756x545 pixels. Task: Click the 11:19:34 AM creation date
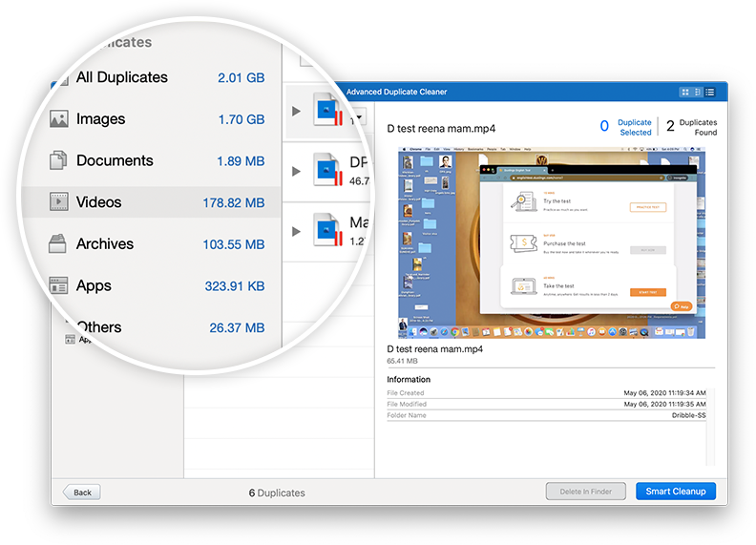pyautogui.click(x=664, y=393)
